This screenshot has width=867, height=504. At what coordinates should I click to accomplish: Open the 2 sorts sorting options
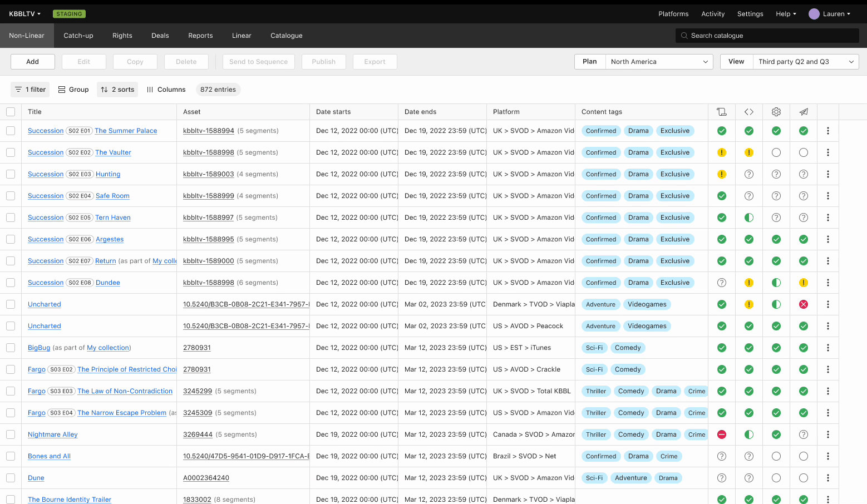pyautogui.click(x=117, y=90)
